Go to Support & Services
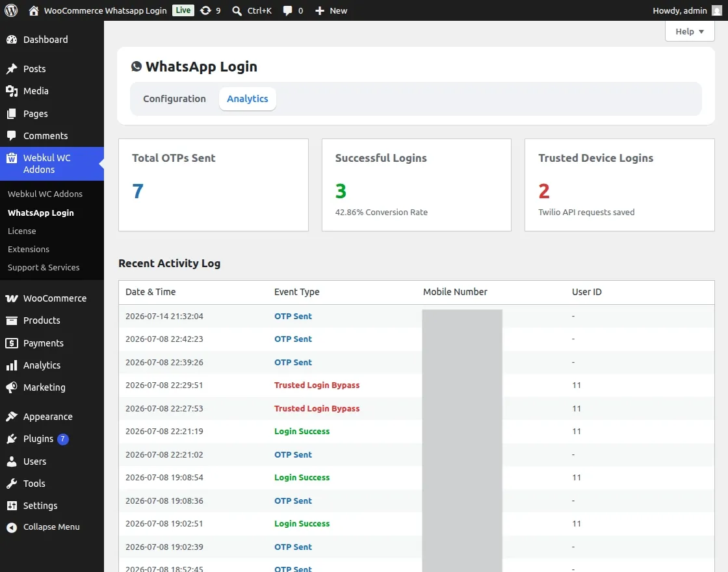Viewport: 728px width, 572px height. pos(44,267)
